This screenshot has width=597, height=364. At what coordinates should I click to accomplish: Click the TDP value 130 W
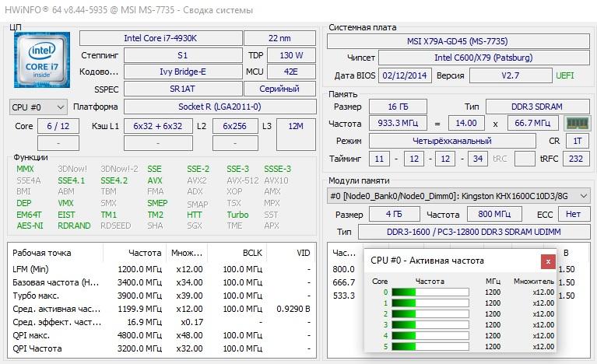pos(291,55)
